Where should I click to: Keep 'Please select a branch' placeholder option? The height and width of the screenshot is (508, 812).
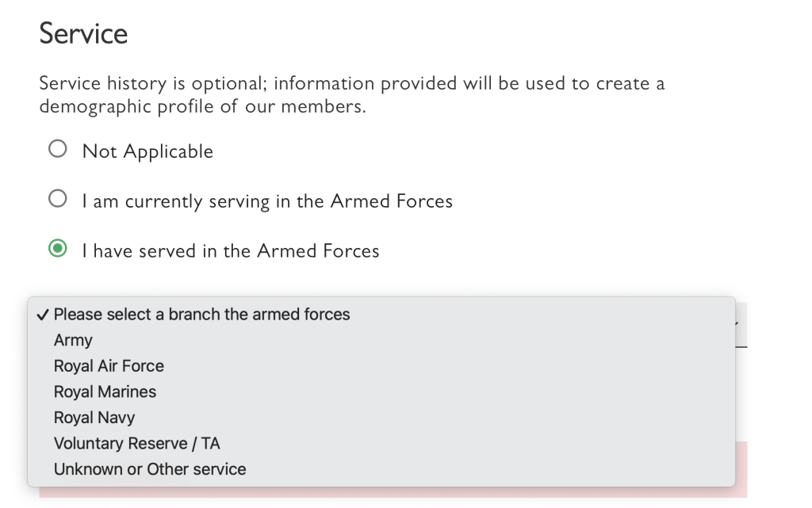point(201,315)
